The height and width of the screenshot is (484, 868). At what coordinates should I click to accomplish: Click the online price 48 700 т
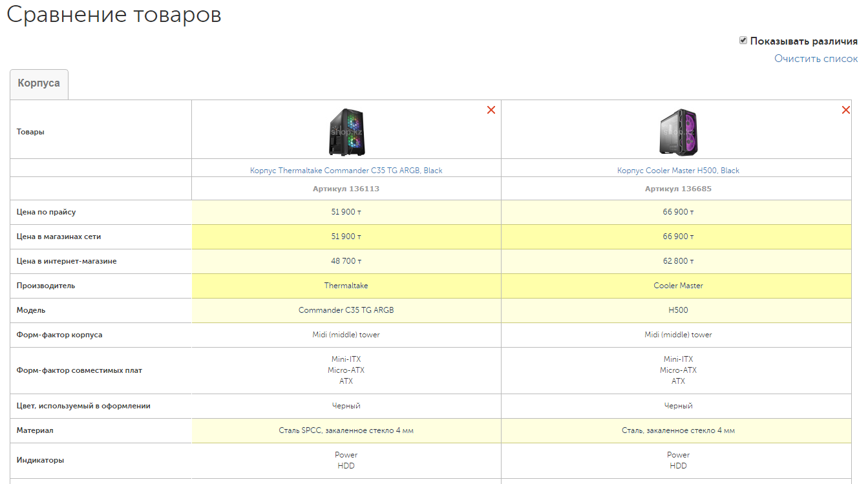(346, 261)
